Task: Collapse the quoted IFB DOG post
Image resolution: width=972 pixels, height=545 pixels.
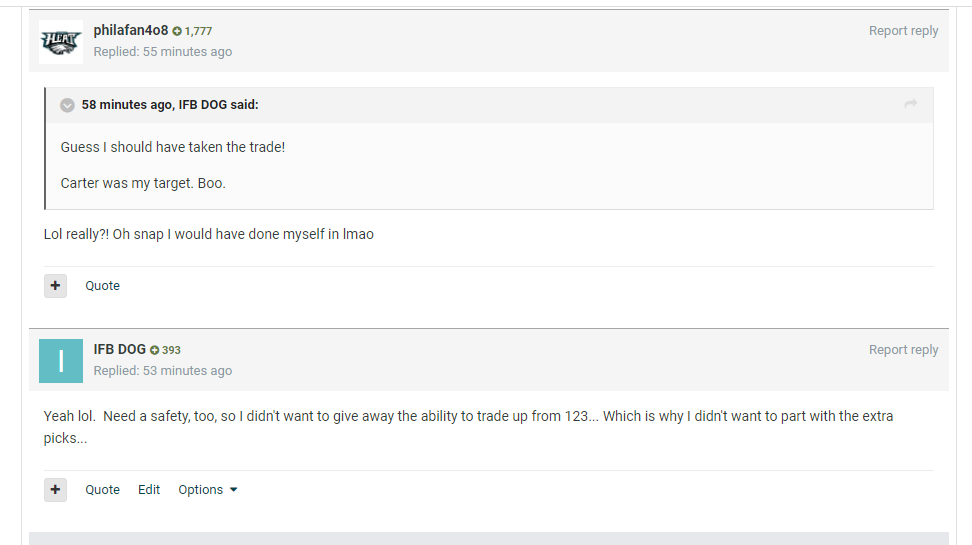Action: tap(67, 105)
